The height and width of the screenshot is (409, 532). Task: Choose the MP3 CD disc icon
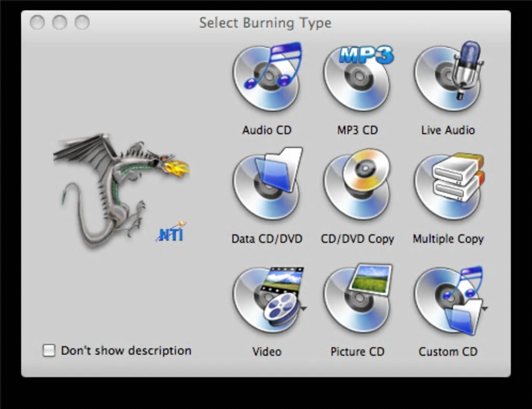358,77
